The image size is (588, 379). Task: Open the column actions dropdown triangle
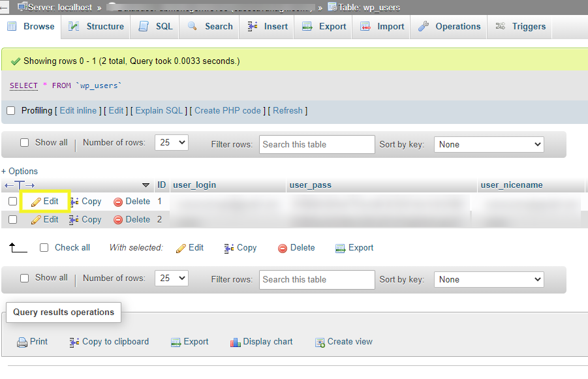click(x=146, y=185)
